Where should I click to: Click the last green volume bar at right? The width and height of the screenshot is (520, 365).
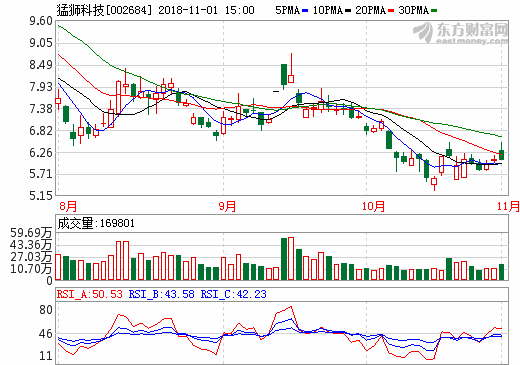[x=501, y=272]
